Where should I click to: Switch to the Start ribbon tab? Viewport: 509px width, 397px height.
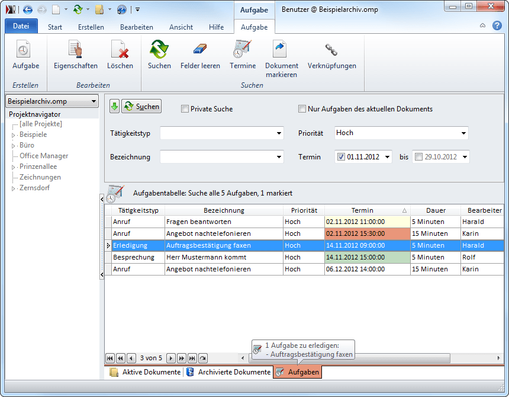pos(55,27)
